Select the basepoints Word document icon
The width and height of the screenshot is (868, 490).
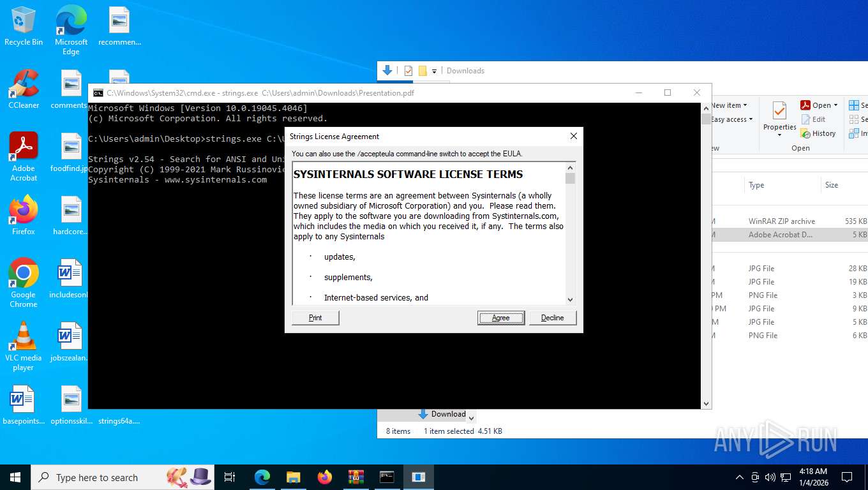(24, 405)
